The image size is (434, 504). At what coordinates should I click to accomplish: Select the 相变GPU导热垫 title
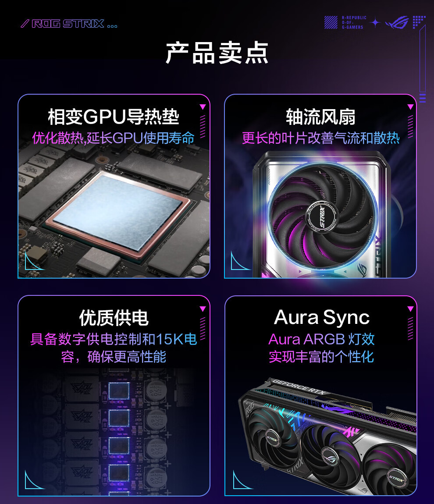tap(114, 117)
